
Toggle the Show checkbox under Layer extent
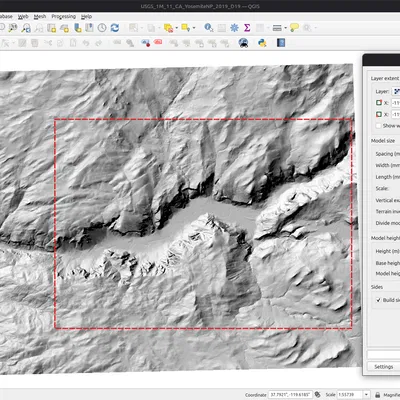[x=378, y=126]
